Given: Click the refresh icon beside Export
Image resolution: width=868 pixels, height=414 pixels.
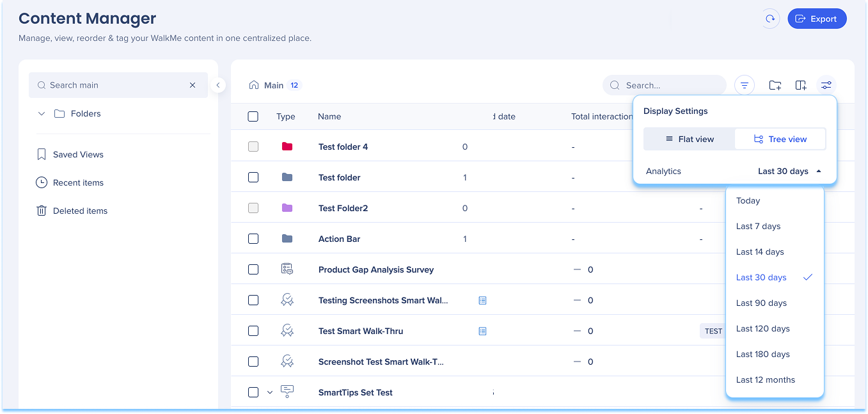Looking at the screenshot, I should (x=770, y=19).
